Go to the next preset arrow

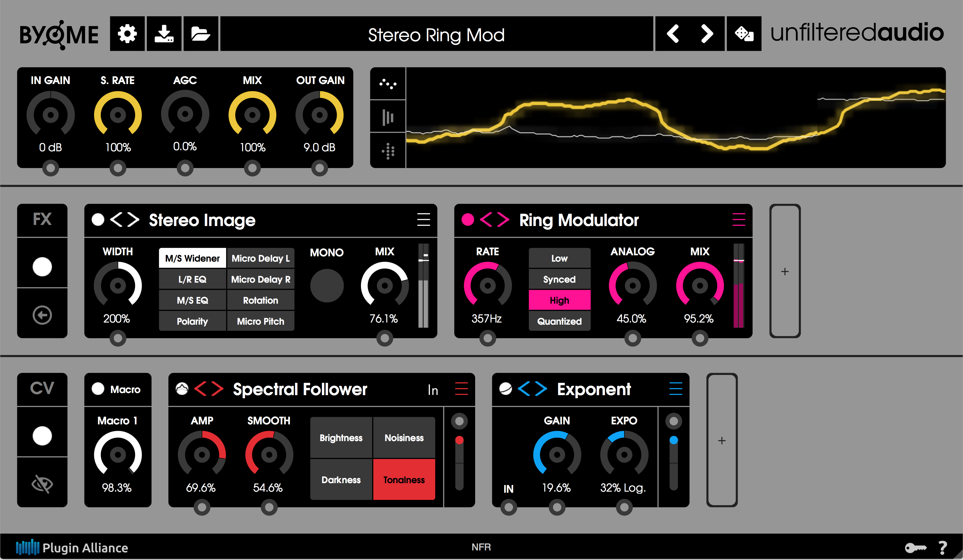pyautogui.click(x=707, y=34)
